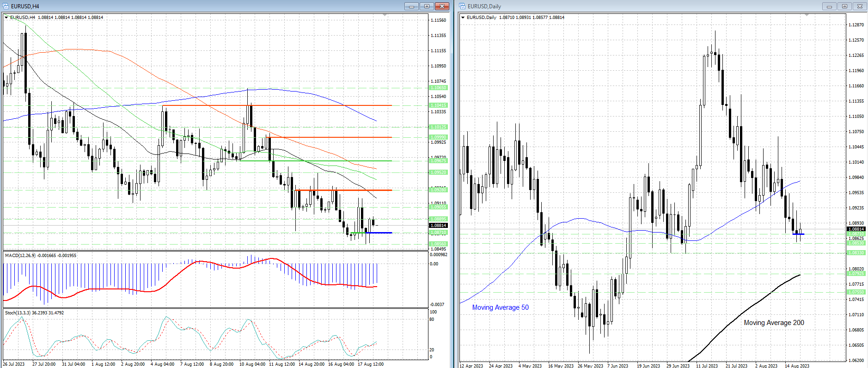The height and width of the screenshot is (368, 868).
Task: Select the 'Moving Average 200' text label
Action: 774,323
